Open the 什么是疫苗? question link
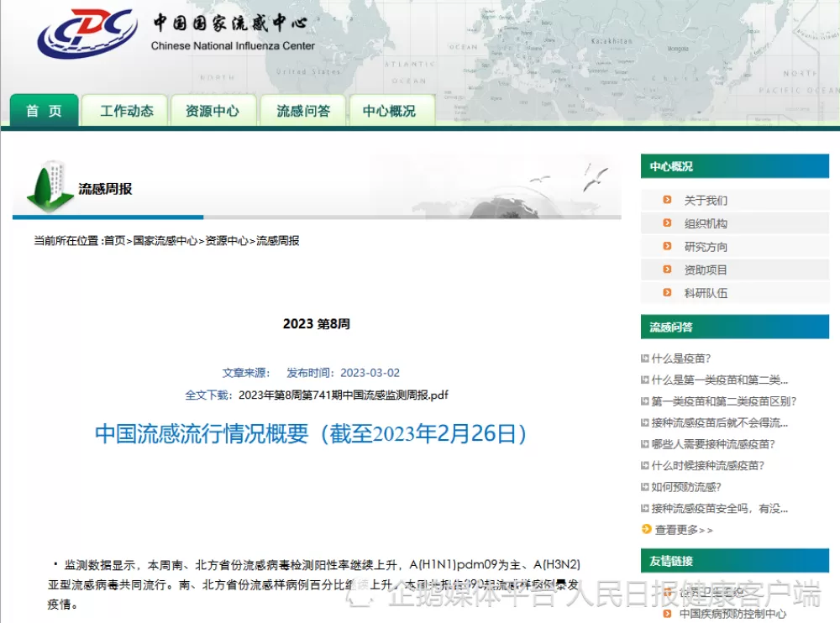This screenshot has height=623, width=840. point(681,359)
